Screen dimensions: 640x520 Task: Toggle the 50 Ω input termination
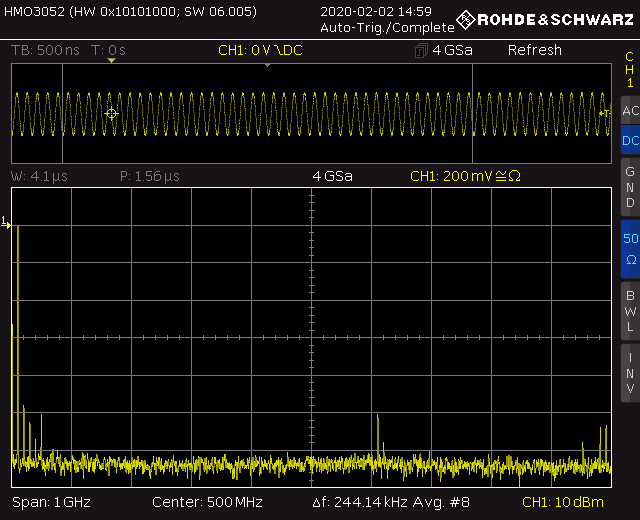(x=629, y=248)
